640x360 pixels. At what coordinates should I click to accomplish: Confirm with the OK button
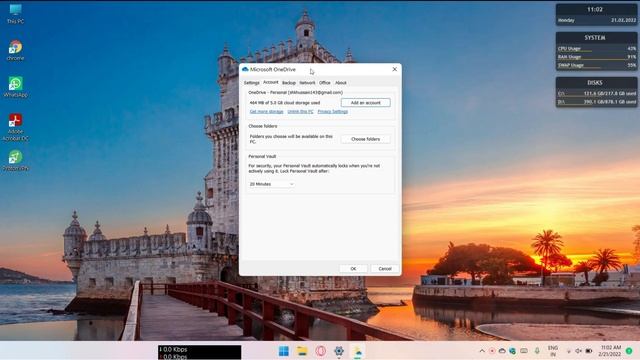pyautogui.click(x=353, y=269)
